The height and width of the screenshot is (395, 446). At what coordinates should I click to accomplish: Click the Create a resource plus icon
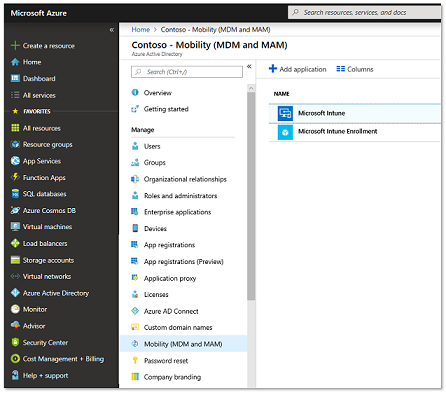(x=15, y=45)
